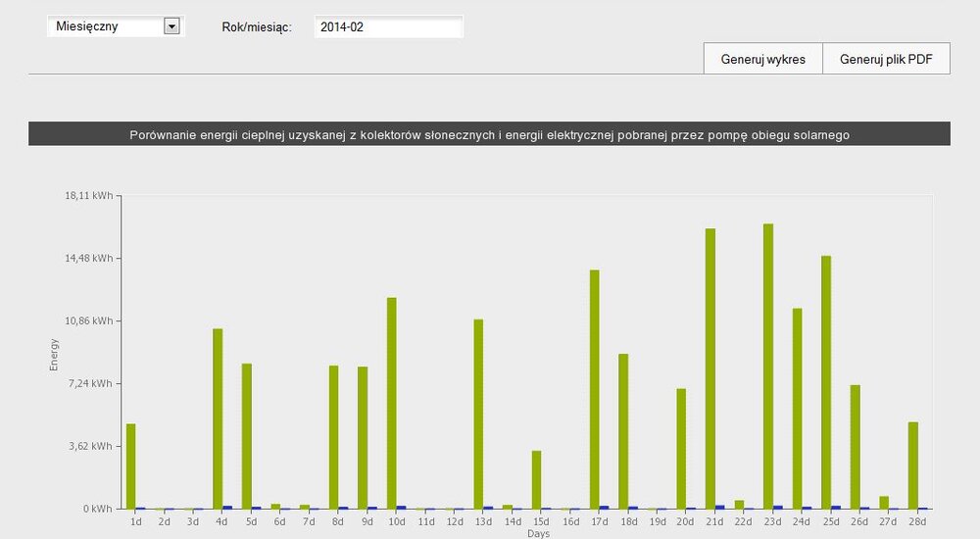Click the Days x-axis title
The image size is (980, 539).
point(539,534)
